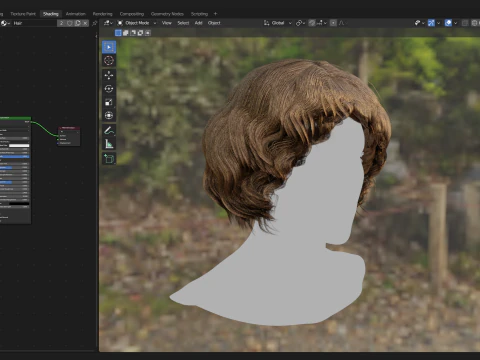
Task: Click the white color swatch in shader node
Action: [19, 146]
